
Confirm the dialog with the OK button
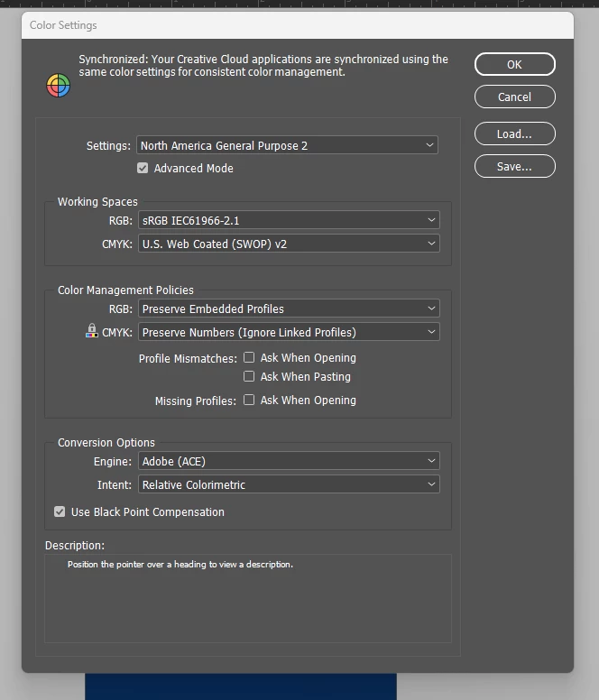tap(514, 64)
